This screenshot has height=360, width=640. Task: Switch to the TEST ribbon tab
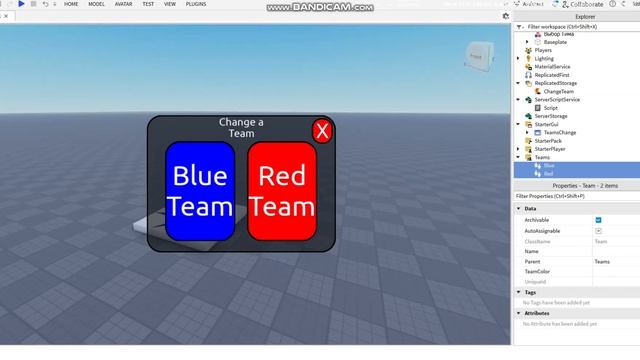pyautogui.click(x=148, y=4)
